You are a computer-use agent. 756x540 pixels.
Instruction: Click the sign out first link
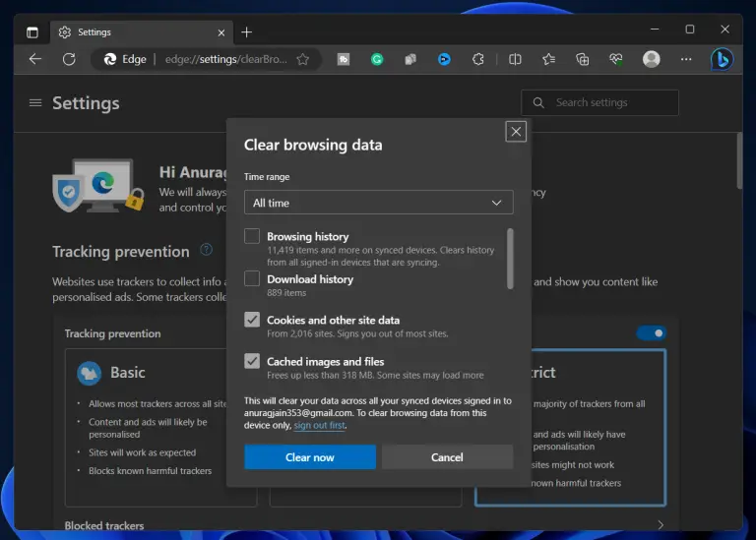(319, 426)
